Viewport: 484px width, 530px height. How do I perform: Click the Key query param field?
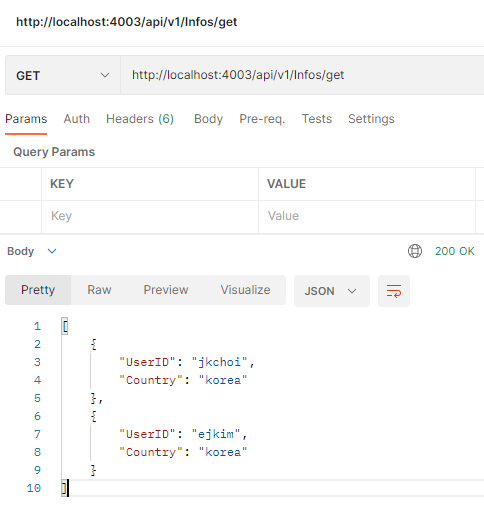(150, 216)
